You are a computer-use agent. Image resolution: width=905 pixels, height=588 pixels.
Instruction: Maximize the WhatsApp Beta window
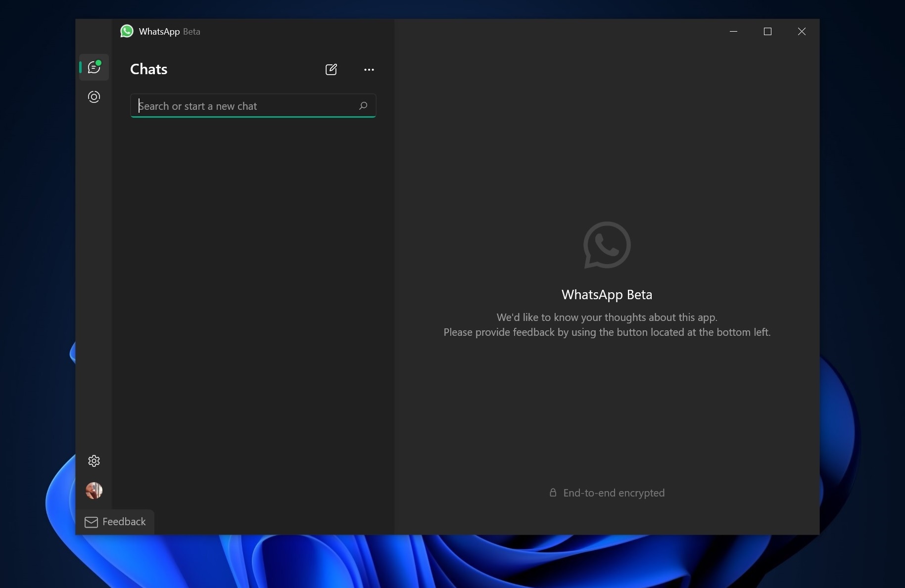pos(767,32)
